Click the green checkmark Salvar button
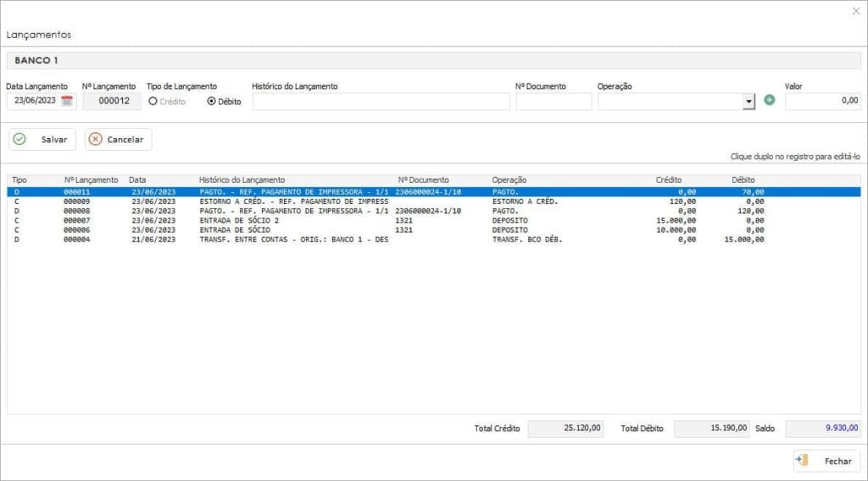Image resolution: width=868 pixels, height=481 pixels. 42,140
